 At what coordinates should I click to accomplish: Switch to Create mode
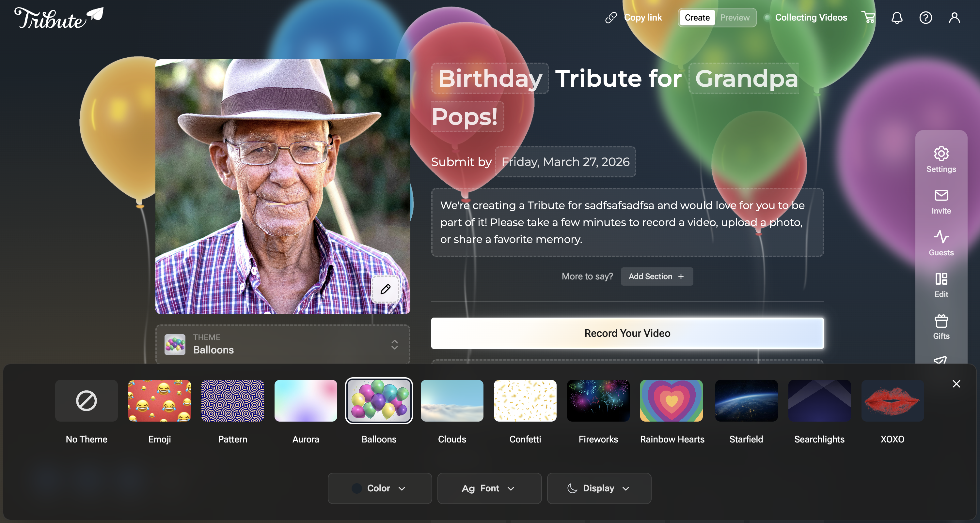[697, 18]
